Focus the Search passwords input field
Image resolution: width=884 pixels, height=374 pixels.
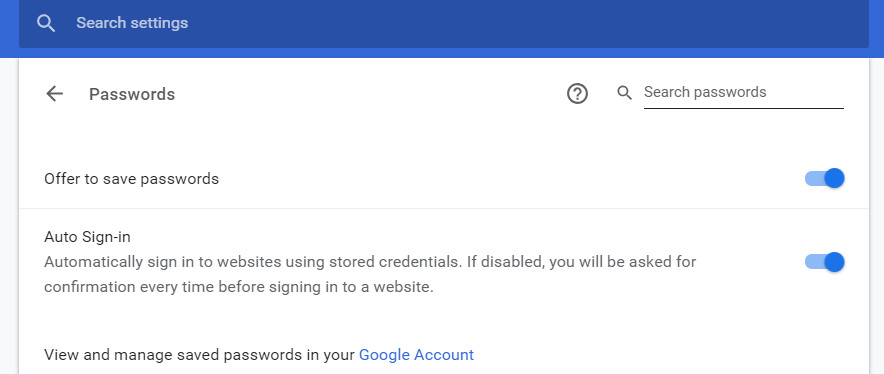[x=744, y=93]
